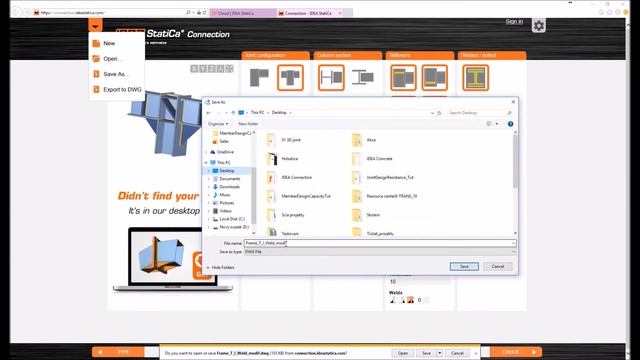640x360 pixels.
Task: Select Pictures in the navigation tree
Action: (227, 203)
